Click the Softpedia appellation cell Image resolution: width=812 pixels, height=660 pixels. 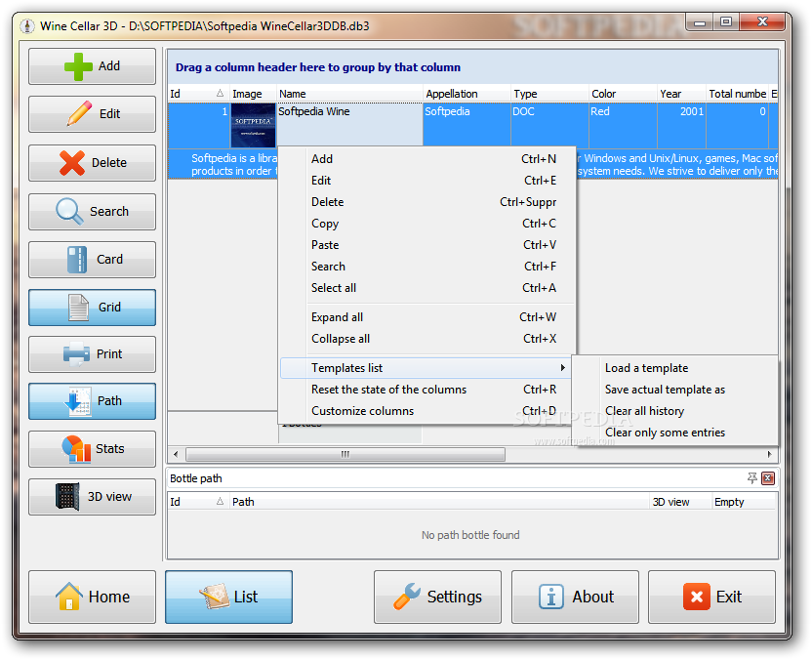click(x=467, y=125)
